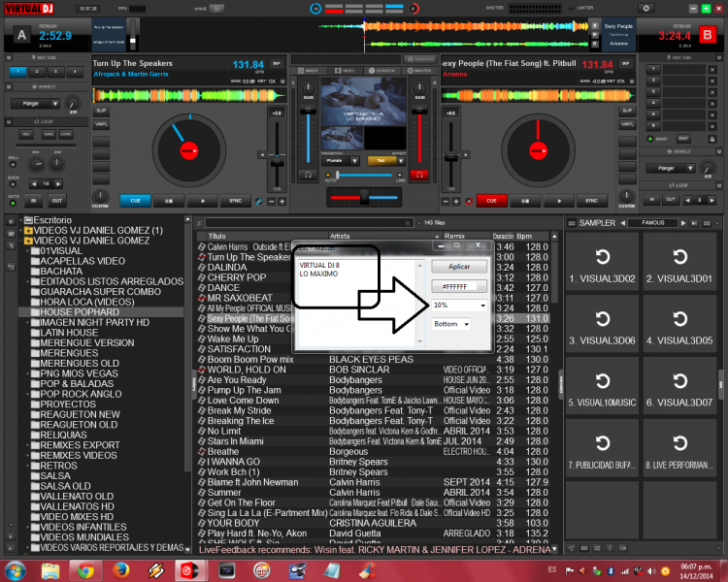Image resolution: width=728 pixels, height=582 pixels.
Task: Trigger sampler pad 5. VISUAL10MUSIC
Action: point(602,386)
